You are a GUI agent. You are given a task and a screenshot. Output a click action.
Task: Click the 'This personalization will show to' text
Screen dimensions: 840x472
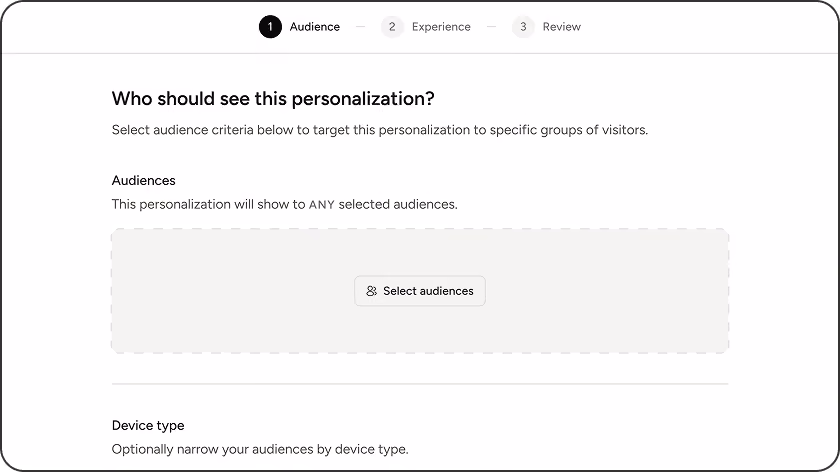click(208, 205)
